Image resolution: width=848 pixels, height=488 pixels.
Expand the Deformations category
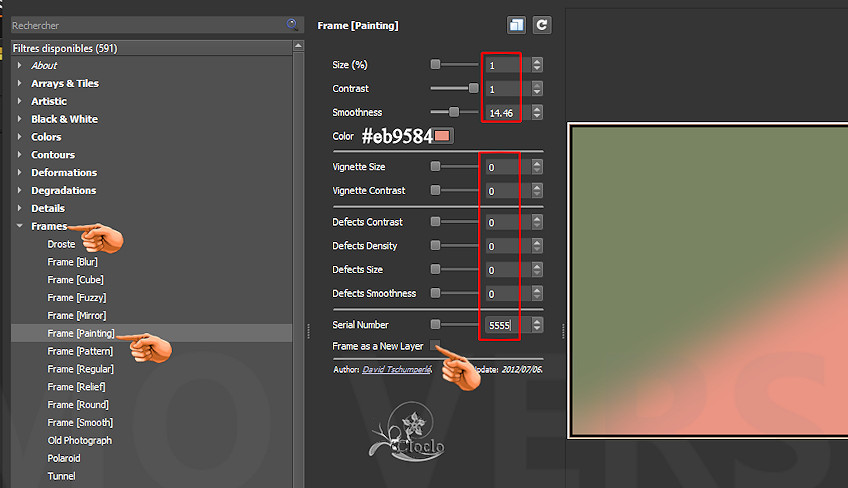[19, 173]
